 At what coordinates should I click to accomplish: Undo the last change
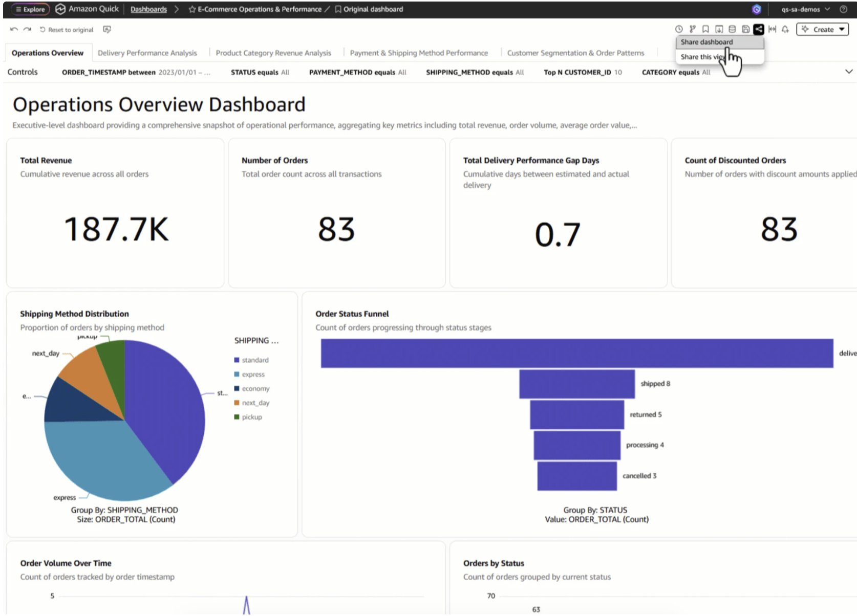click(14, 30)
